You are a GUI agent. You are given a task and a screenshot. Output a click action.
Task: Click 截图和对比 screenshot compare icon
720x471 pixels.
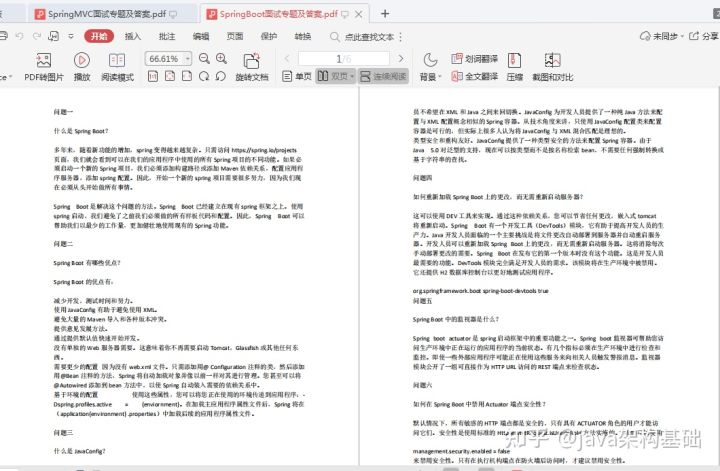pyautogui.click(x=552, y=60)
